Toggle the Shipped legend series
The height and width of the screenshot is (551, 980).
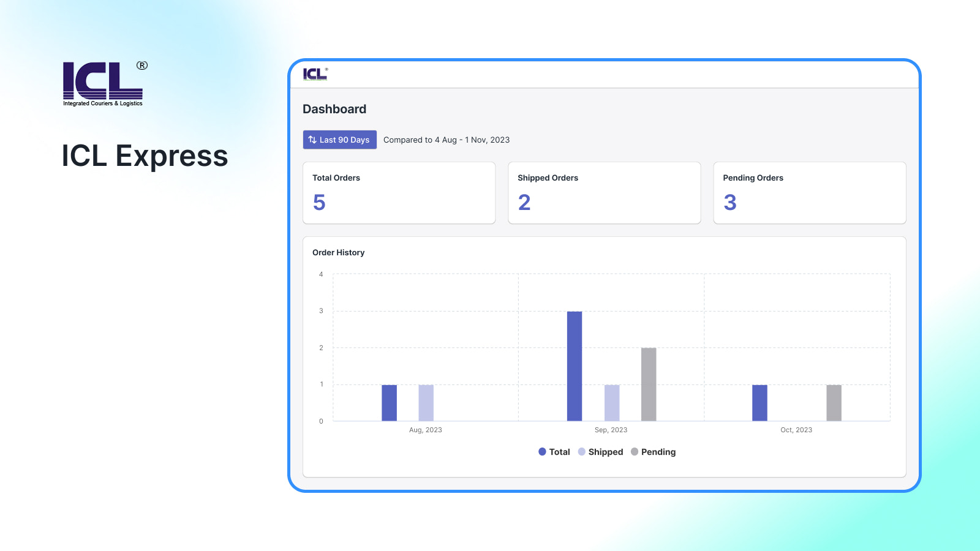600,452
